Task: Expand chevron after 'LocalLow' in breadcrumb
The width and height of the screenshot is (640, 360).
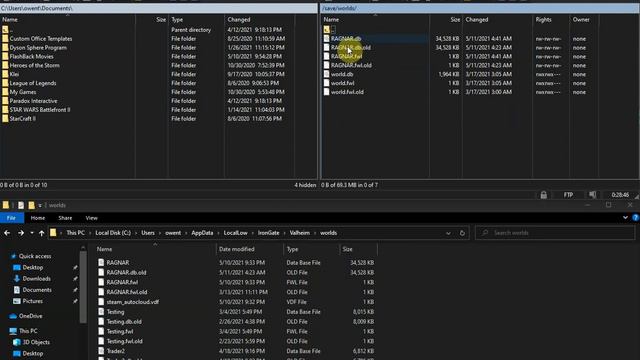Action: [x=252, y=233]
